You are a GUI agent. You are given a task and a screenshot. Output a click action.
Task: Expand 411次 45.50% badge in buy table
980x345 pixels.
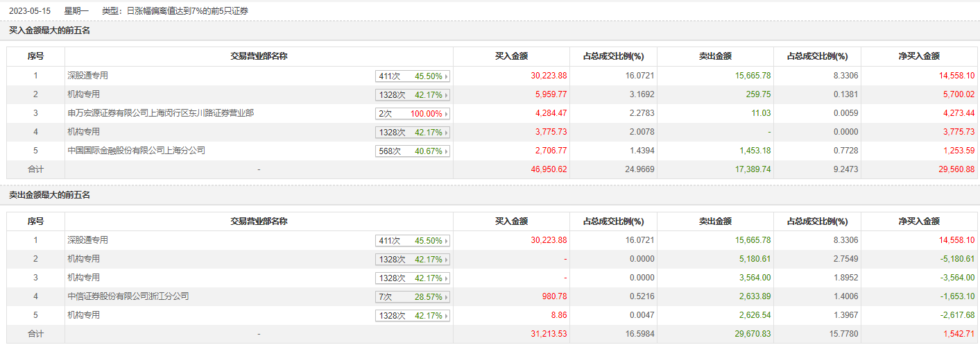413,76
